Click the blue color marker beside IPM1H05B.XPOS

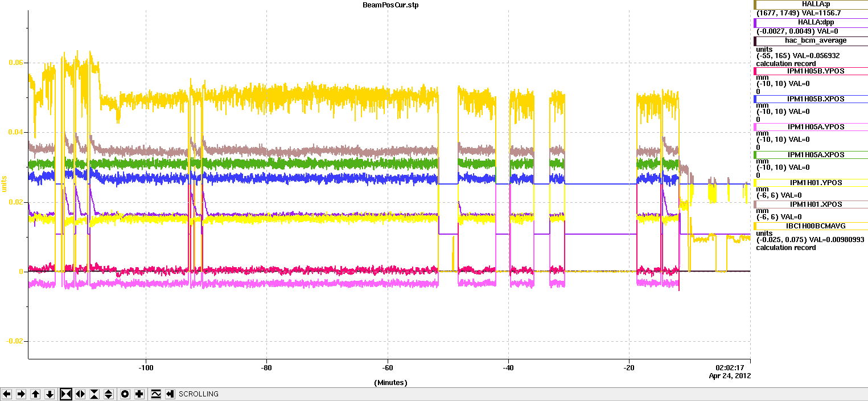755,99
